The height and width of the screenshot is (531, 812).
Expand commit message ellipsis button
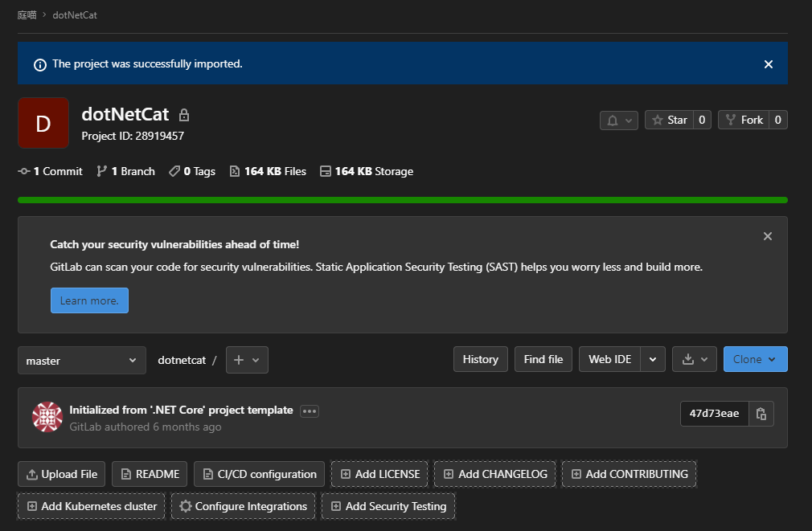point(310,411)
